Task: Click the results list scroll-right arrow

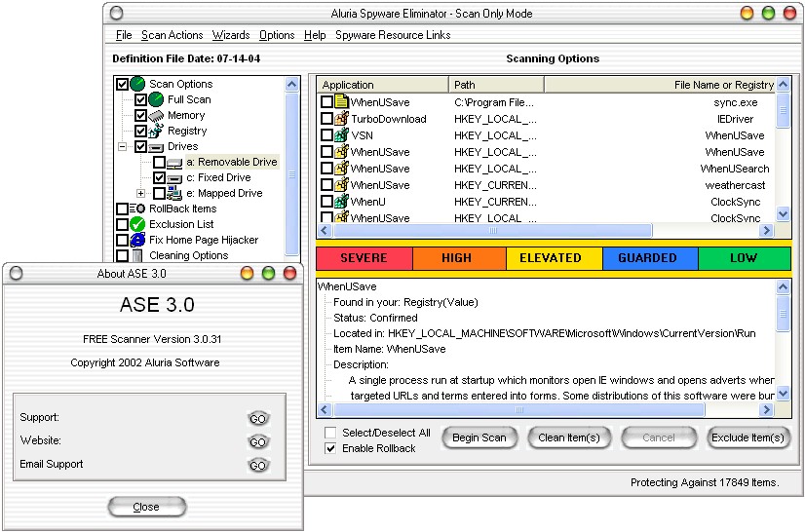Action: point(766,231)
